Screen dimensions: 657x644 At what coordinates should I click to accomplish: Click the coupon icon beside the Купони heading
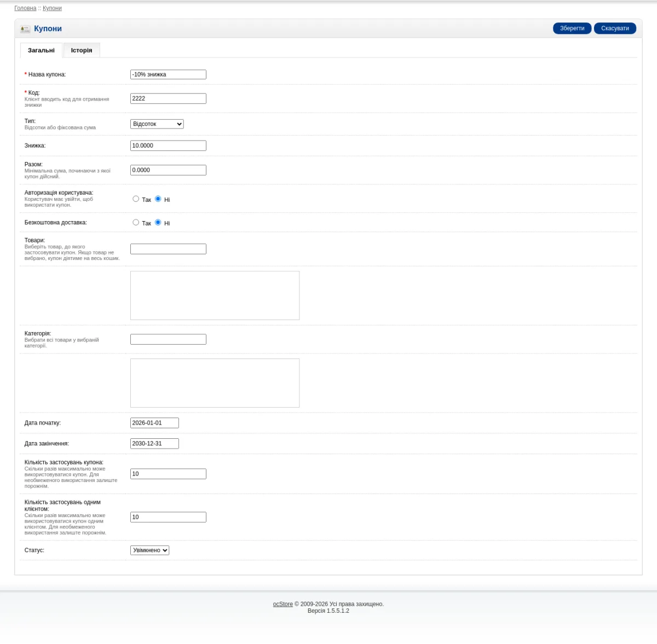(x=25, y=28)
